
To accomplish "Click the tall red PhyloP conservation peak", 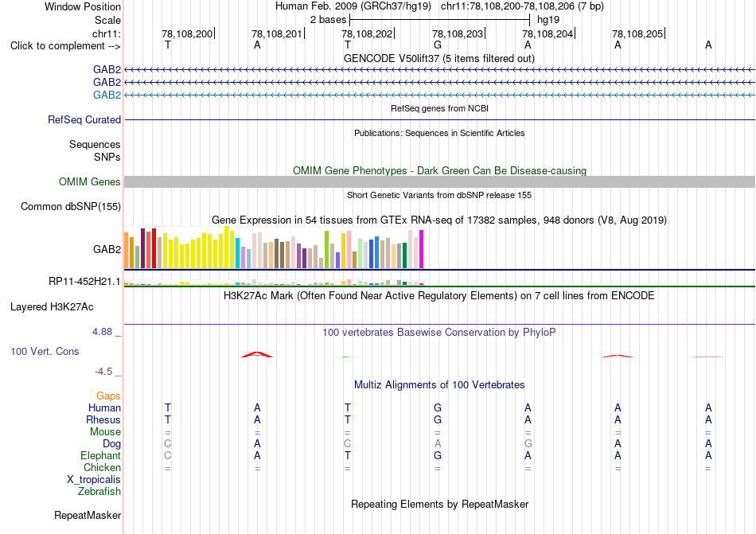I will (257, 354).
